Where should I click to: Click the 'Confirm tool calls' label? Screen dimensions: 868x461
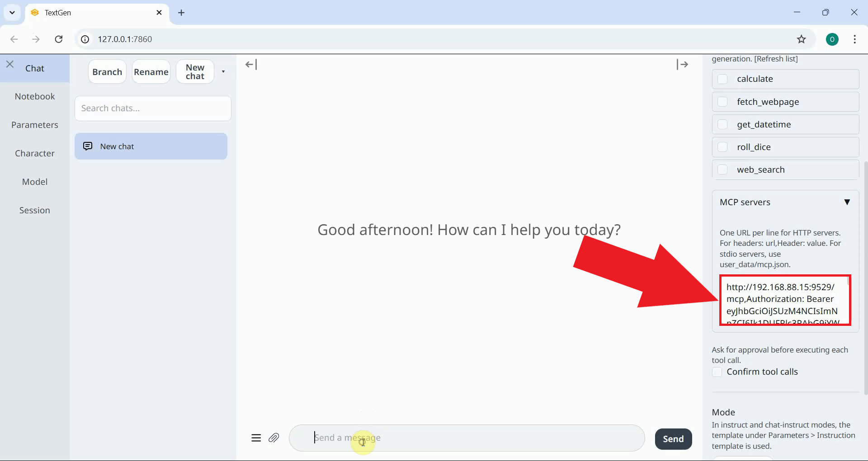click(x=762, y=372)
